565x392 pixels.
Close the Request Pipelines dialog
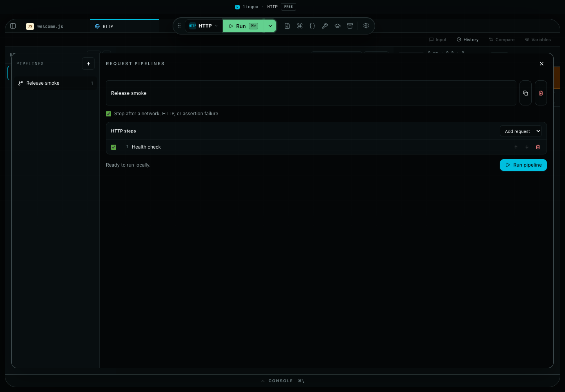tap(541, 64)
